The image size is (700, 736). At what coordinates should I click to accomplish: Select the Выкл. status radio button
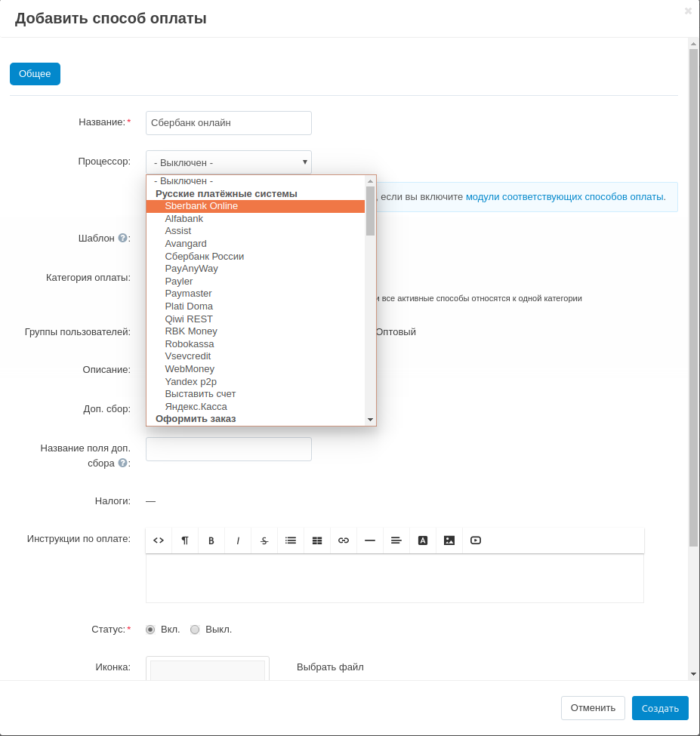195,630
